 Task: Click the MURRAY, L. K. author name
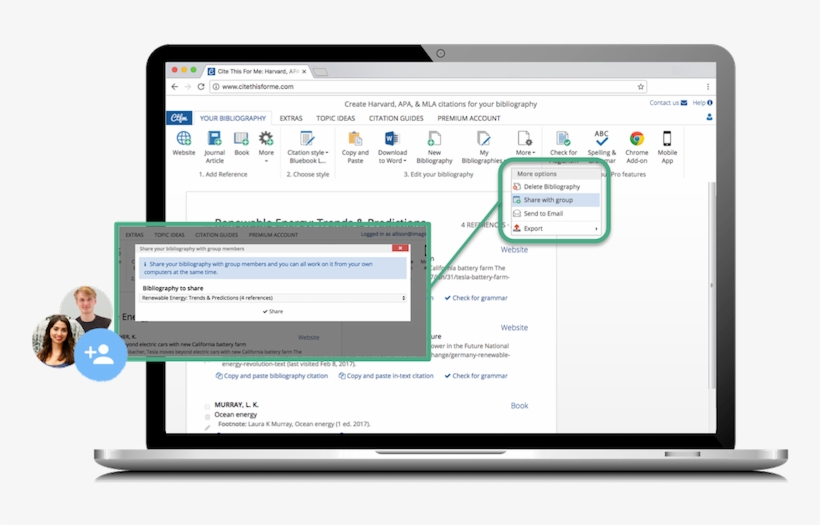tap(236, 404)
